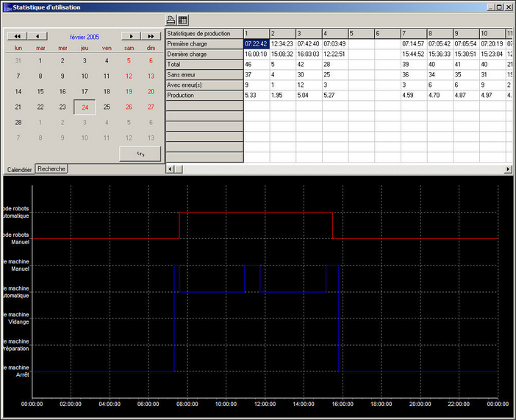This screenshot has height=420, width=516.
Task: Click Production value 4.59
Action: coord(414,95)
